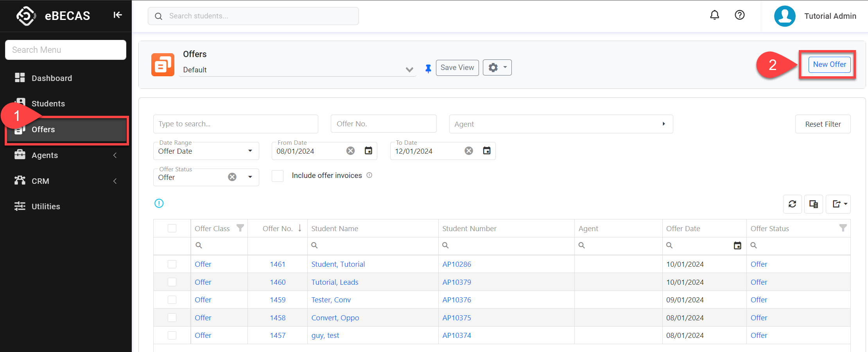Expand the Default view dropdown
The width and height of the screenshot is (868, 352).
pos(409,70)
